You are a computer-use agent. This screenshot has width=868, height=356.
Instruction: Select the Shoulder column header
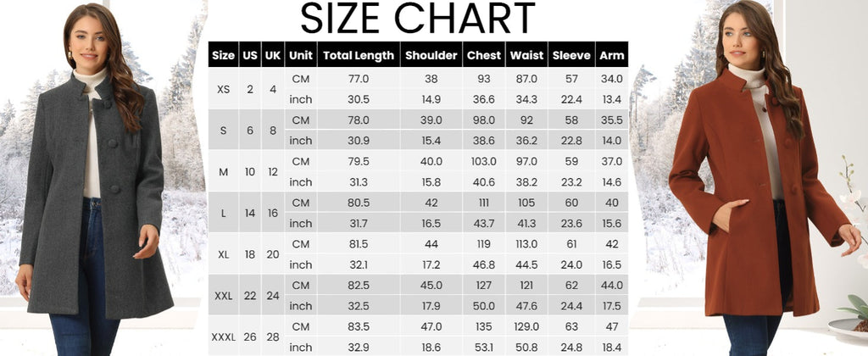click(431, 55)
